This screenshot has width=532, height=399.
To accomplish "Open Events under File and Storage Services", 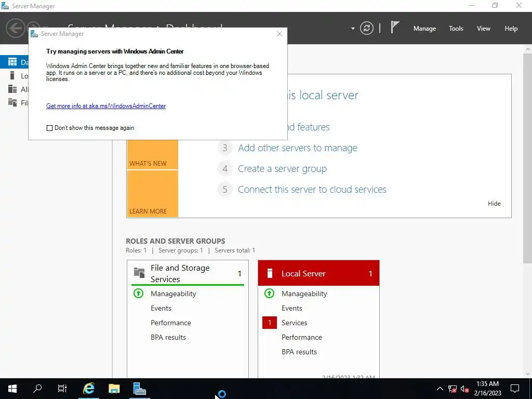I will click(161, 308).
